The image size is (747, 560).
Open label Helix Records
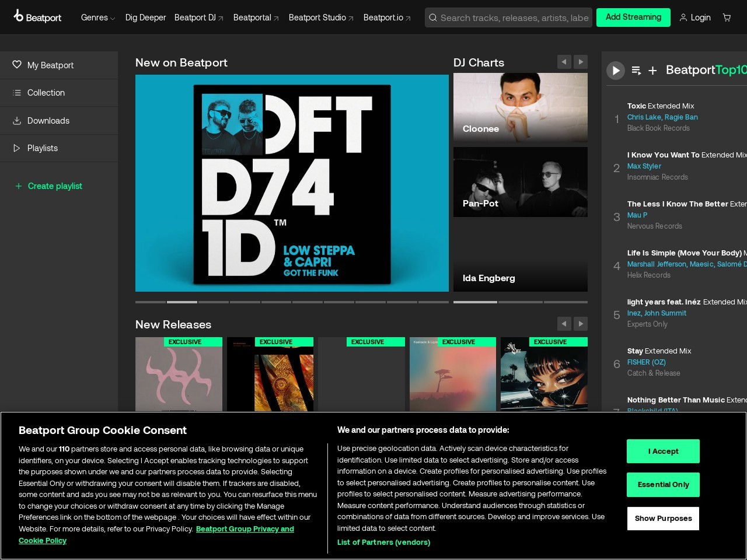point(649,275)
